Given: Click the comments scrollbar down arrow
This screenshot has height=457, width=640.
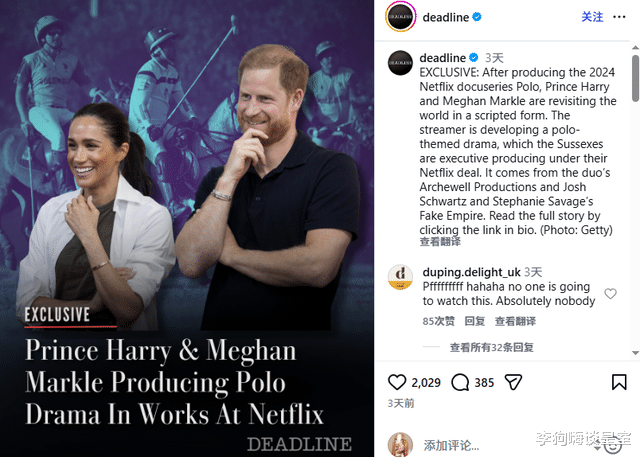Looking at the screenshot, I should pyautogui.click(x=635, y=353).
